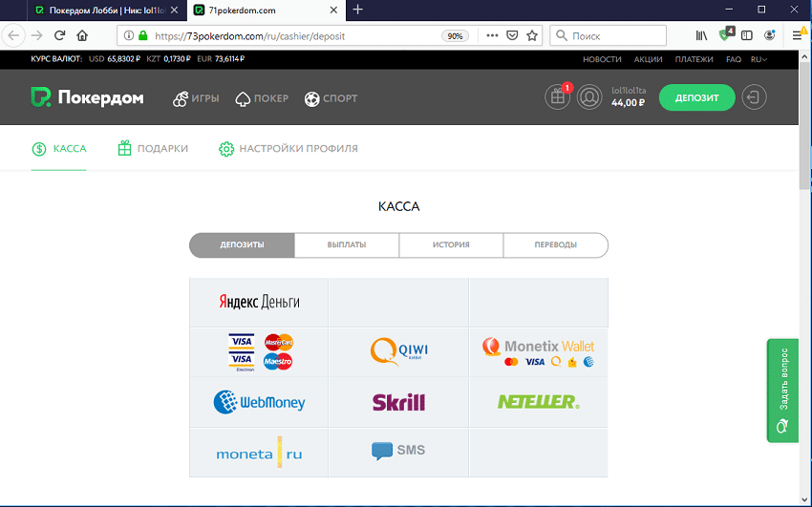
Task: Click the browser forward arrow
Action: click(36, 35)
